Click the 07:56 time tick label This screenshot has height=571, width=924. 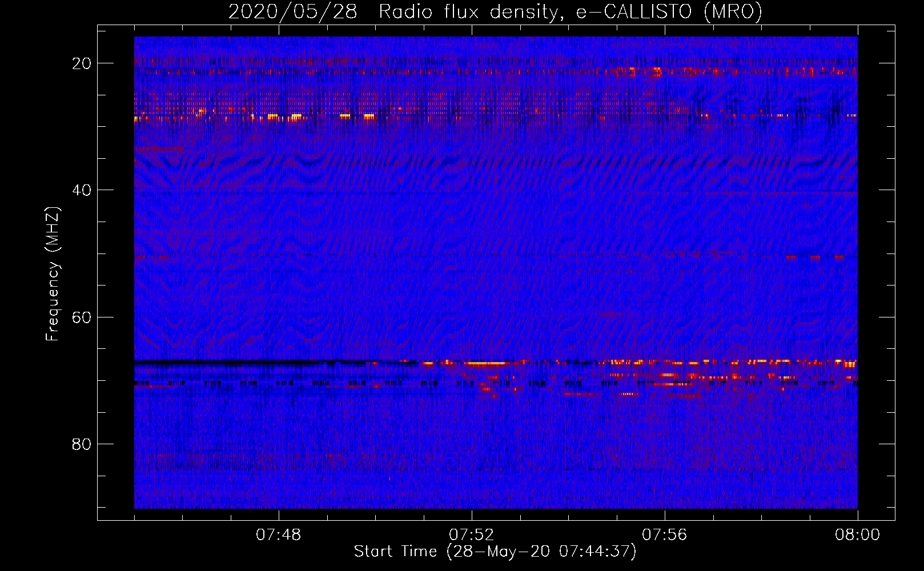[665, 535]
